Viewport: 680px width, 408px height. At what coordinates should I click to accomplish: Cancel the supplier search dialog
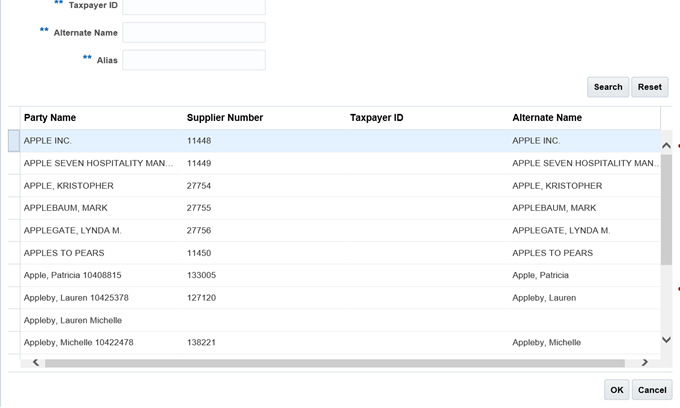pos(652,390)
